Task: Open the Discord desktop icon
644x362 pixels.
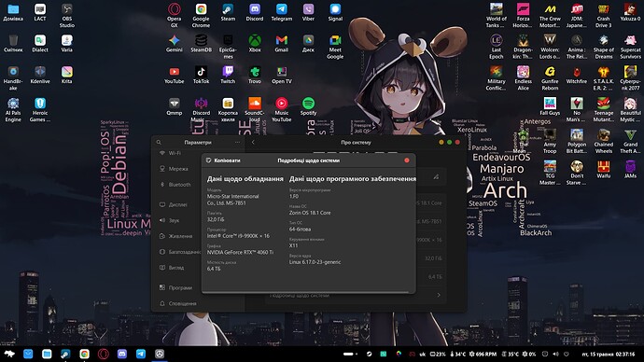Action: click(x=255, y=12)
